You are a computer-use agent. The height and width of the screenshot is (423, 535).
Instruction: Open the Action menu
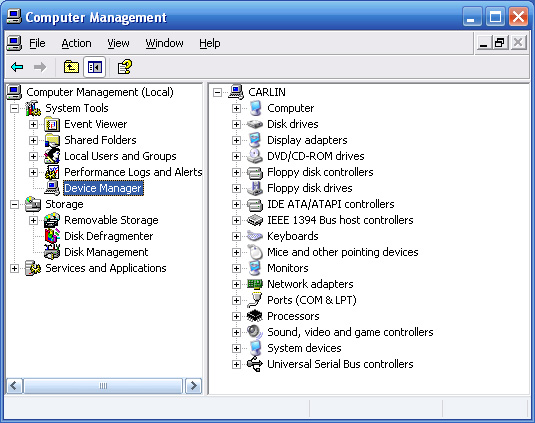[x=76, y=43]
